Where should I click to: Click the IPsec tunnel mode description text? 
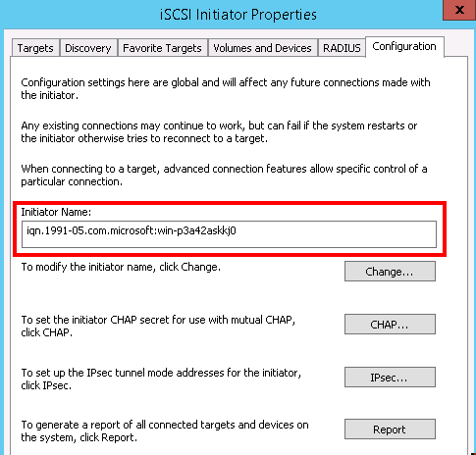pyautogui.click(x=161, y=379)
